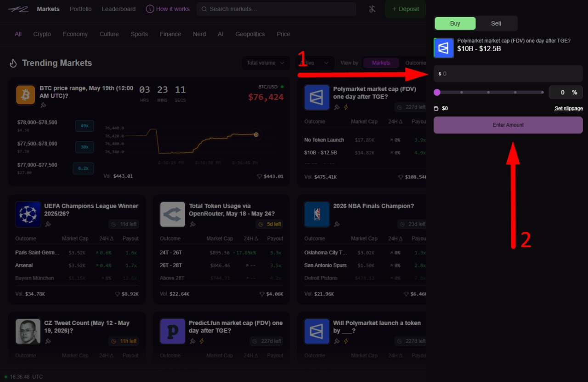The width and height of the screenshot is (588, 382).
Task: Open the Leaderboard nav tab
Action: 119,9
